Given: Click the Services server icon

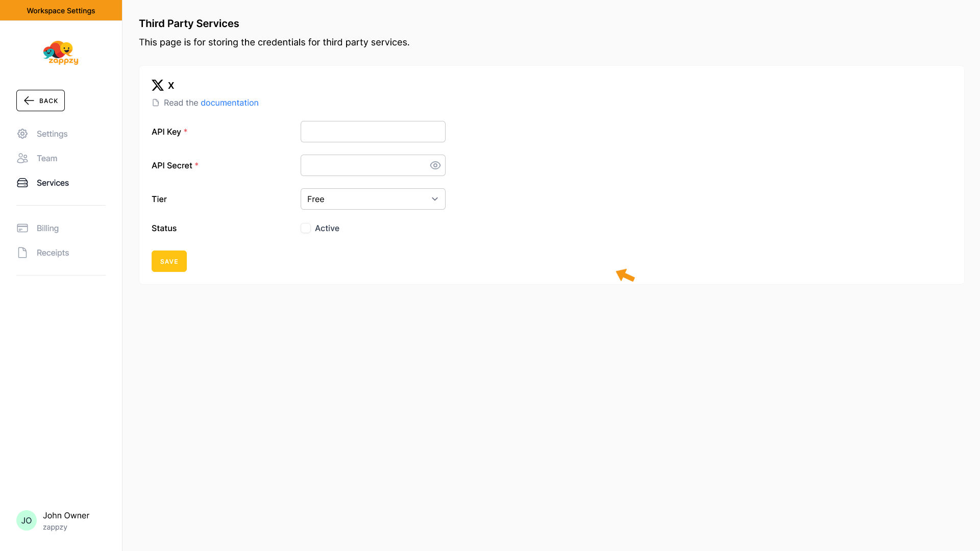Looking at the screenshot, I should pyautogui.click(x=22, y=183).
